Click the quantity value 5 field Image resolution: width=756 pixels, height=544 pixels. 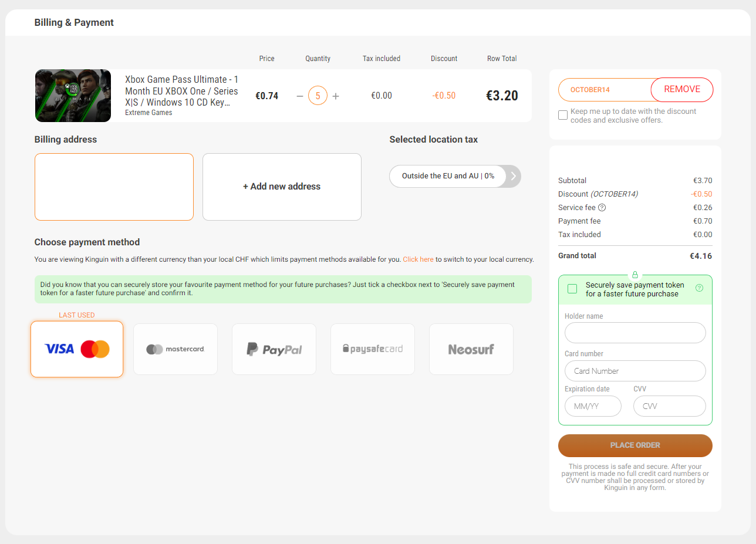(x=318, y=96)
